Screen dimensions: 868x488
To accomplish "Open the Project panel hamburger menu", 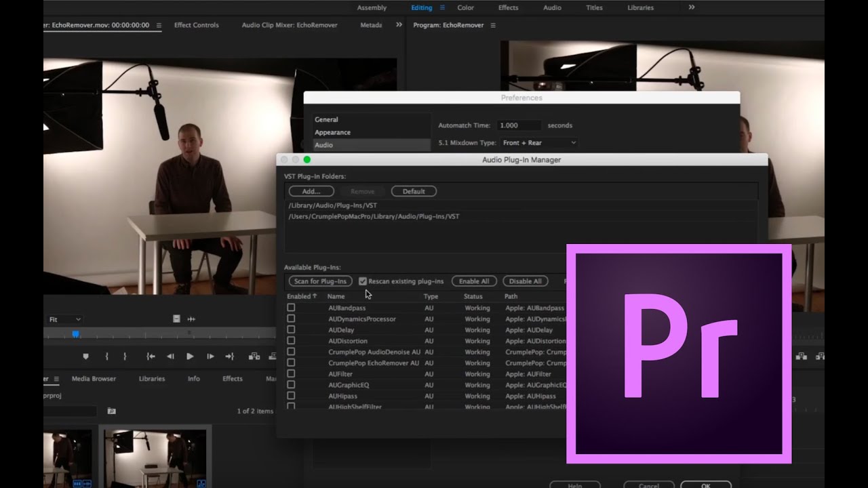I will [56, 379].
